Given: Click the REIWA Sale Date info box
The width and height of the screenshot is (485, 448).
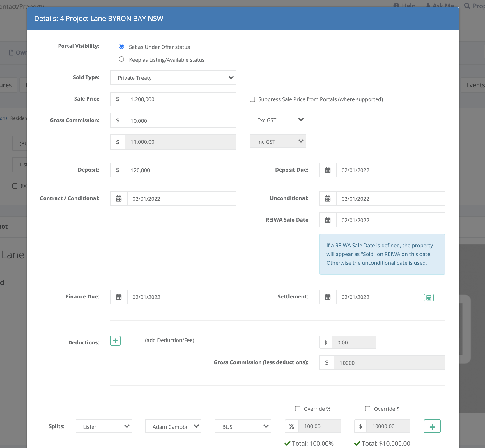Looking at the screenshot, I should pos(382,254).
